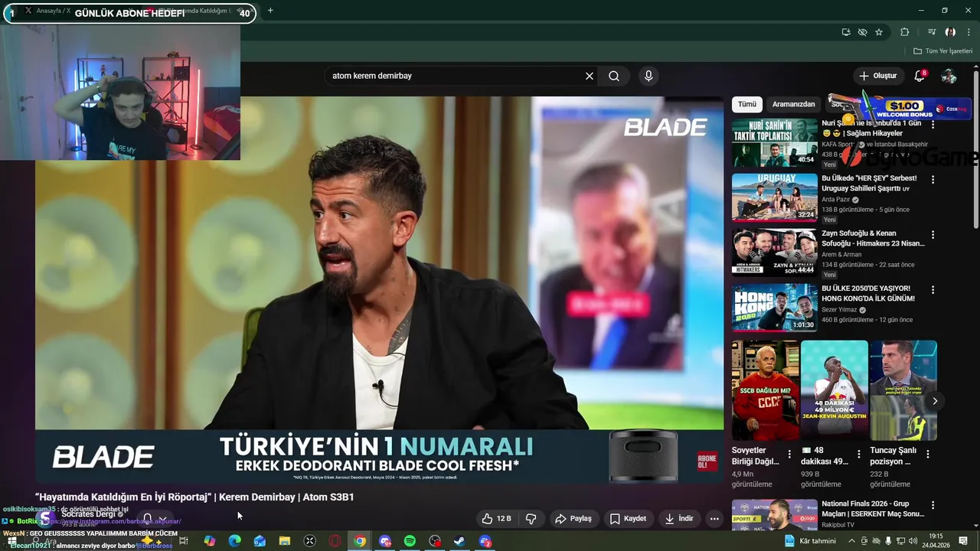
Task: Dislike the video with thumbs down
Action: click(x=531, y=518)
